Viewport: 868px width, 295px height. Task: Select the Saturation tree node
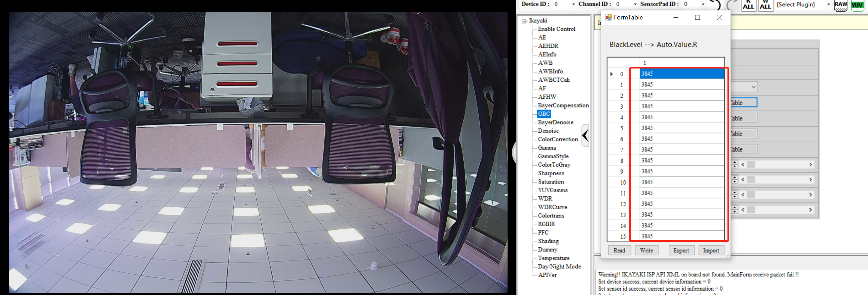pos(551,182)
